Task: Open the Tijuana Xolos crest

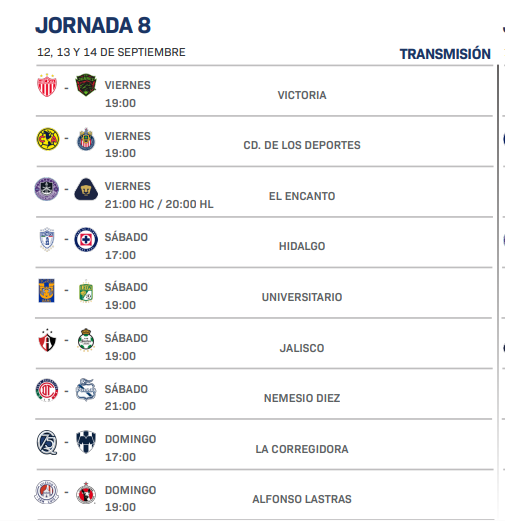Action: 86,493
